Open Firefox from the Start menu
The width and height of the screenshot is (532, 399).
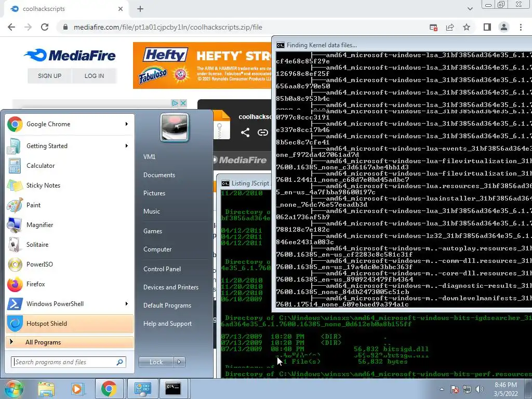tap(70, 284)
